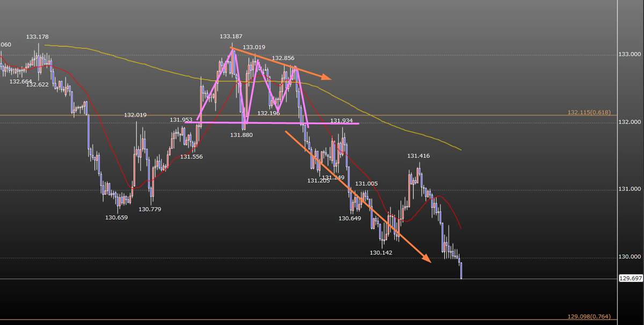Screen dimensions: 644x325
Task: Select the 132.196 trough label
Action: [268, 113]
